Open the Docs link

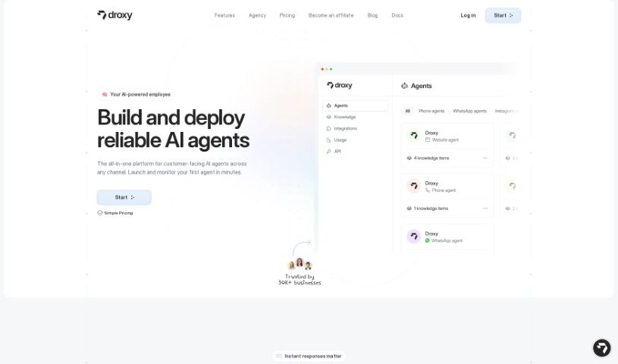(x=397, y=15)
